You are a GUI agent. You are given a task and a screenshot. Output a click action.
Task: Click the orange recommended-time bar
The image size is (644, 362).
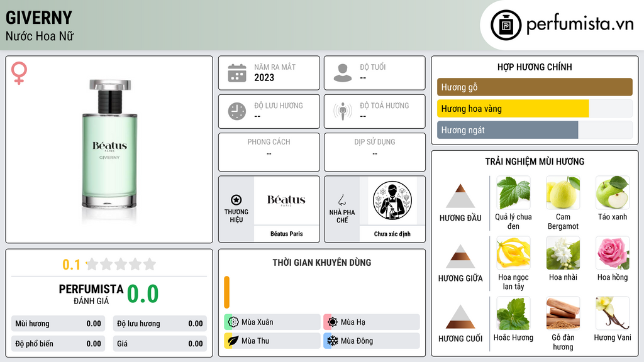click(x=226, y=292)
